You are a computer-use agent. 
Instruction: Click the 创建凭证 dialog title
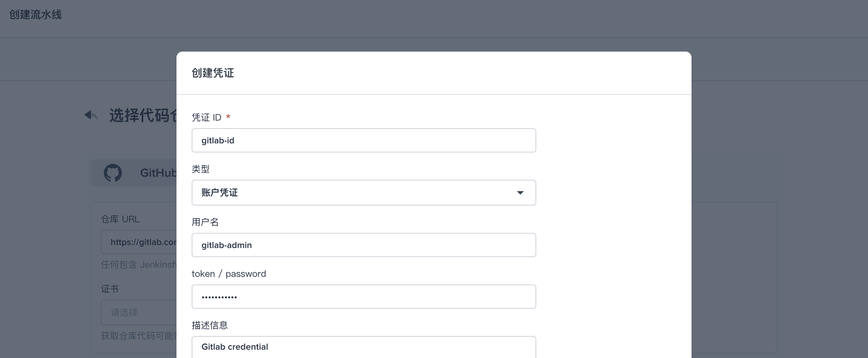(x=213, y=73)
